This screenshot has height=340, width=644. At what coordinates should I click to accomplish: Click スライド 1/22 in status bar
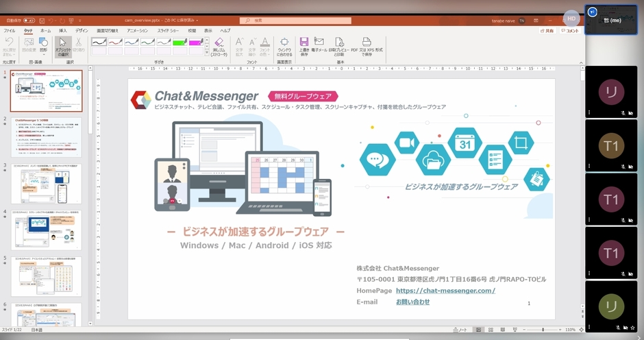click(12, 330)
